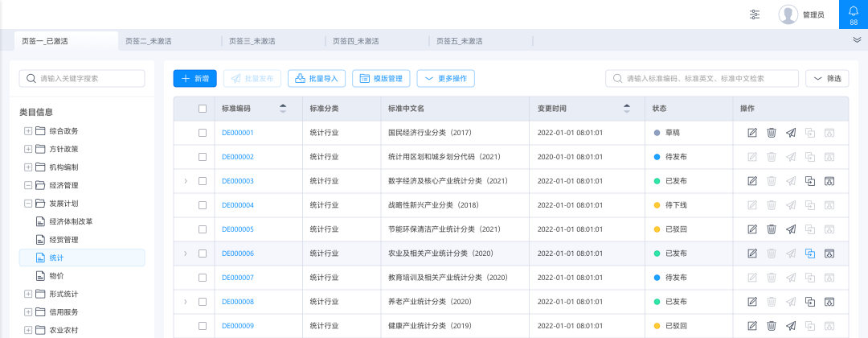The height and width of the screenshot is (338, 868).
Task: Click the publish paper-plane icon for row DE000009
Action: point(791,326)
